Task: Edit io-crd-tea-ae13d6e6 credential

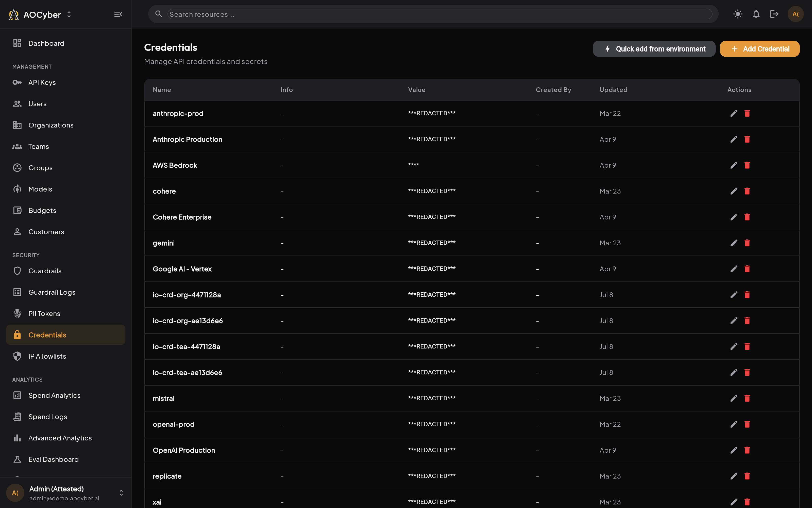Action: (734, 372)
